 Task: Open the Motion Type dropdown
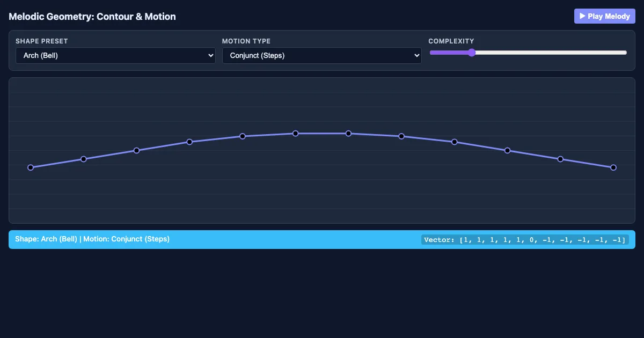click(x=322, y=55)
